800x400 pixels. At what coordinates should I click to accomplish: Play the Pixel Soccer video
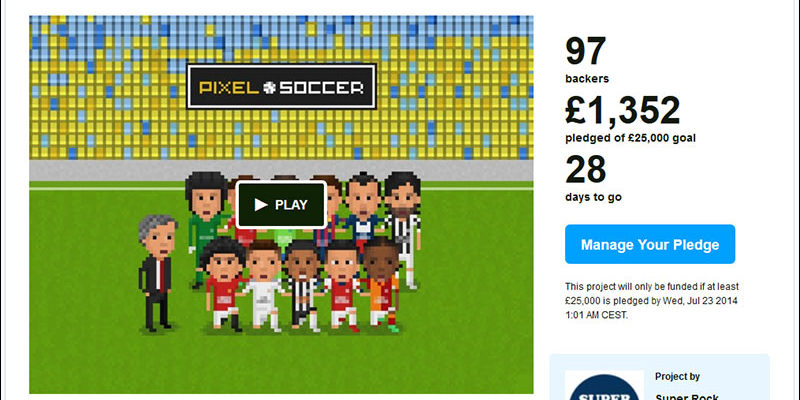click(281, 205)
